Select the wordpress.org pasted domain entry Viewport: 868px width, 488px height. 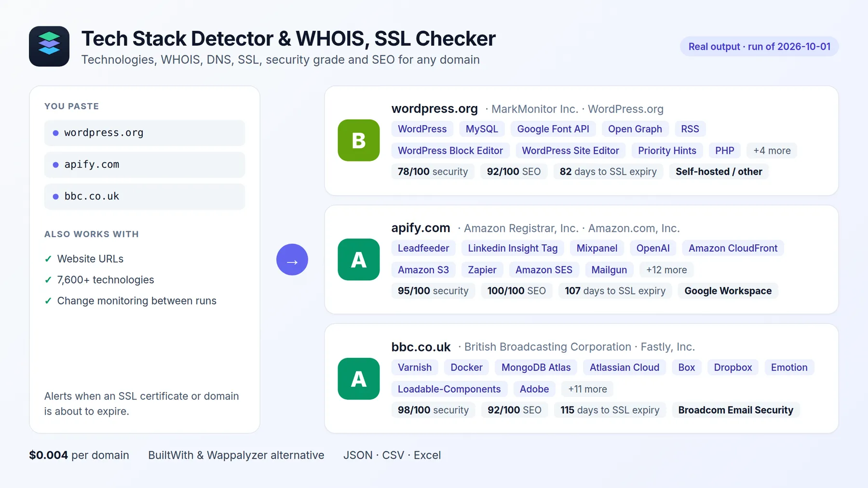pos(145,133)
